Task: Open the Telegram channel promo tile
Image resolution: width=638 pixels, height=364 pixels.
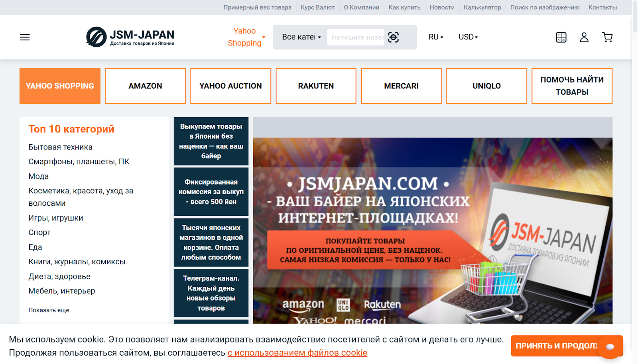Action: [x=211, y=293]
